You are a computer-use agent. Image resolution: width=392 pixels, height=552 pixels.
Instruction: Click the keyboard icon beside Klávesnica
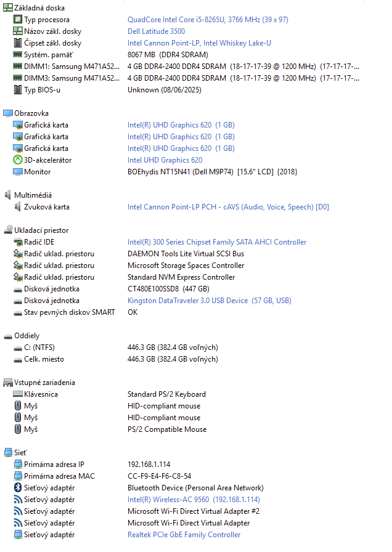click(x=18, y=394)
